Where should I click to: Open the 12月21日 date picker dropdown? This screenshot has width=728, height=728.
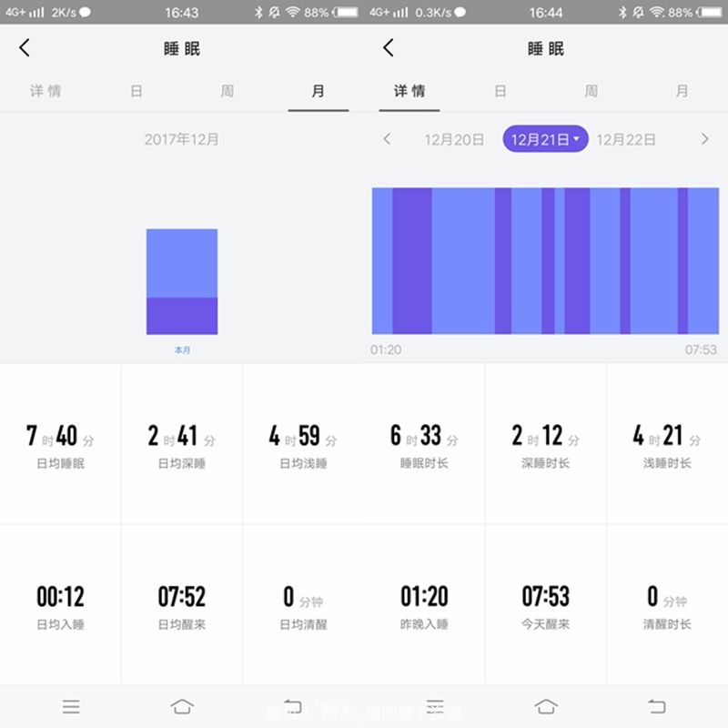544,139
